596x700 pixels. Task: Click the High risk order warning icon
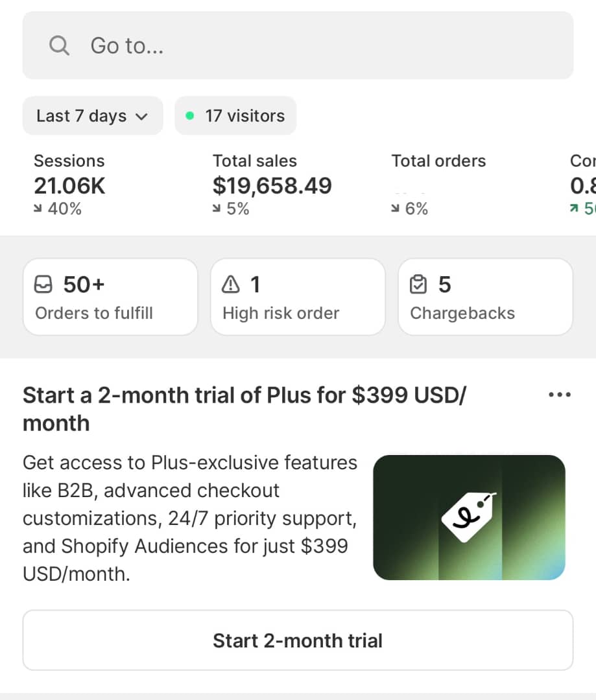tap(230, 285)
